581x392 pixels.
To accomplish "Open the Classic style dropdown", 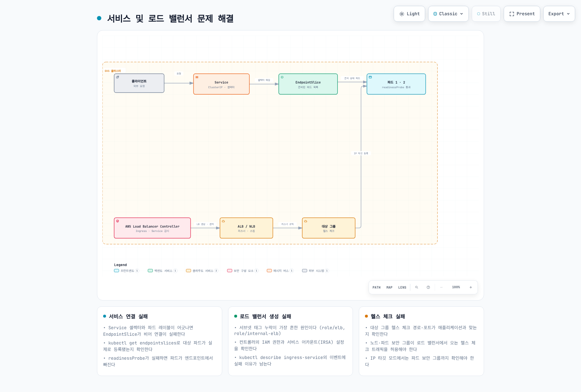I will point(448,14).
